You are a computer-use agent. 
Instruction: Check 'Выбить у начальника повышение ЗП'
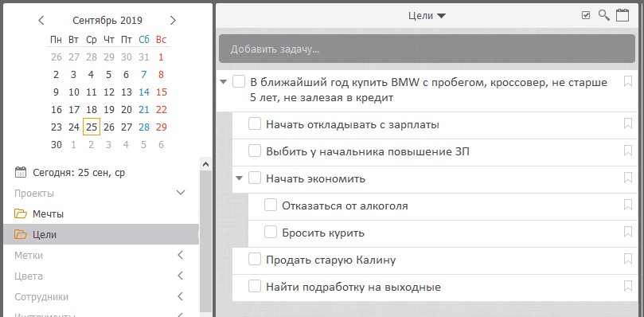click(x=255, y=151)
